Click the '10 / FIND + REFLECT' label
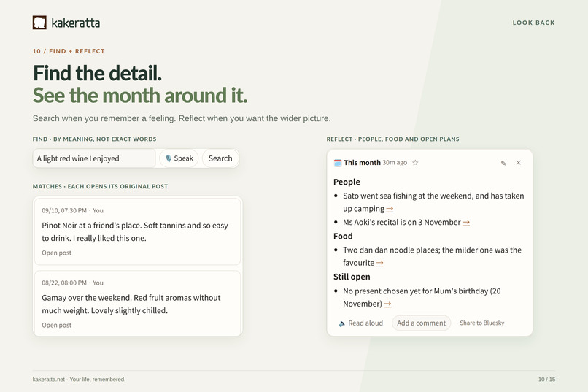 tap(69, 51)
